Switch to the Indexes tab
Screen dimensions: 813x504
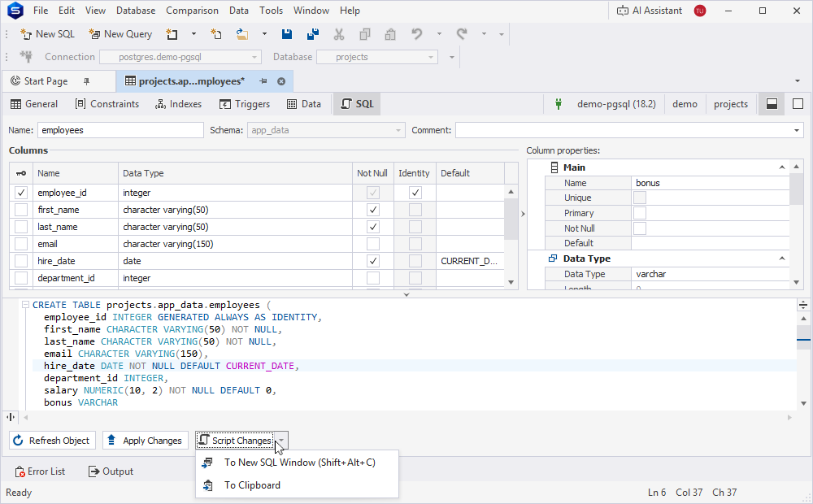178,104
